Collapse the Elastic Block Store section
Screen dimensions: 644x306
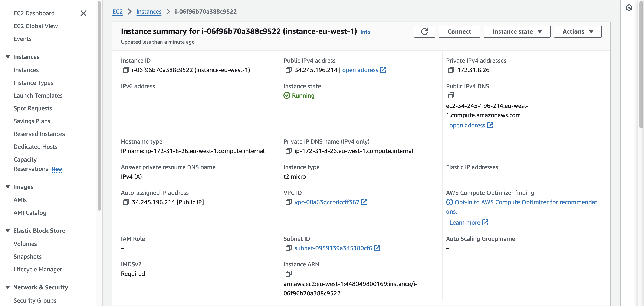click(8, 231)
